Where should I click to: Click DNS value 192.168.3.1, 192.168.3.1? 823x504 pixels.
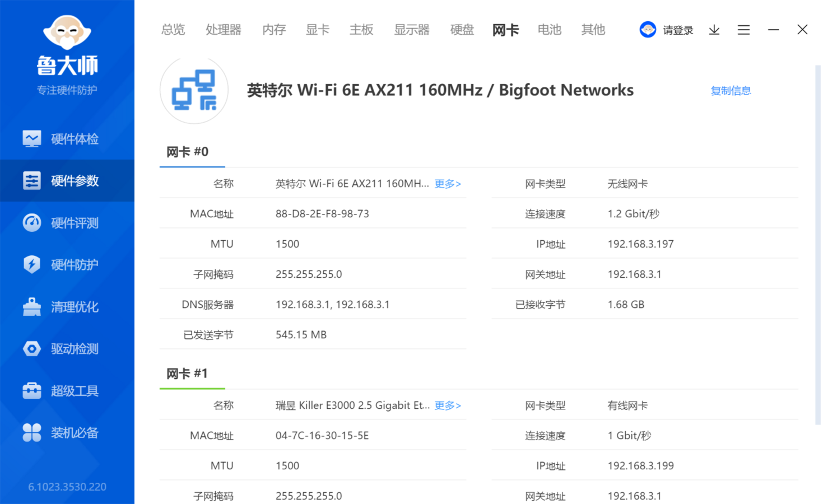point(332,305)
